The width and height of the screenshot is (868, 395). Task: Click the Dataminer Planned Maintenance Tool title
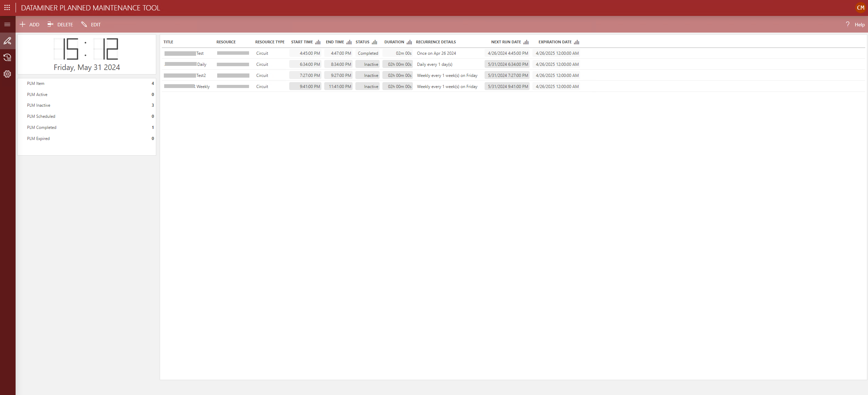pyautogui.click(x=90, y=8)
